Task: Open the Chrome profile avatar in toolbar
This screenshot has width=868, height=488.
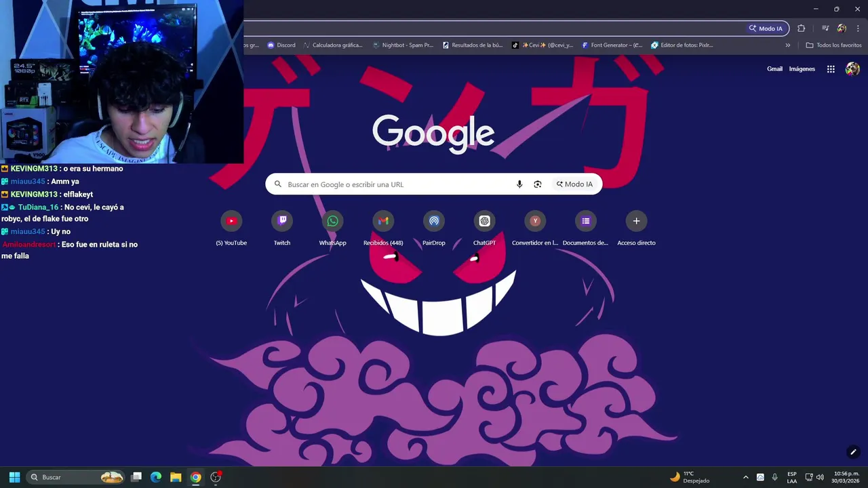Action: 842,28
